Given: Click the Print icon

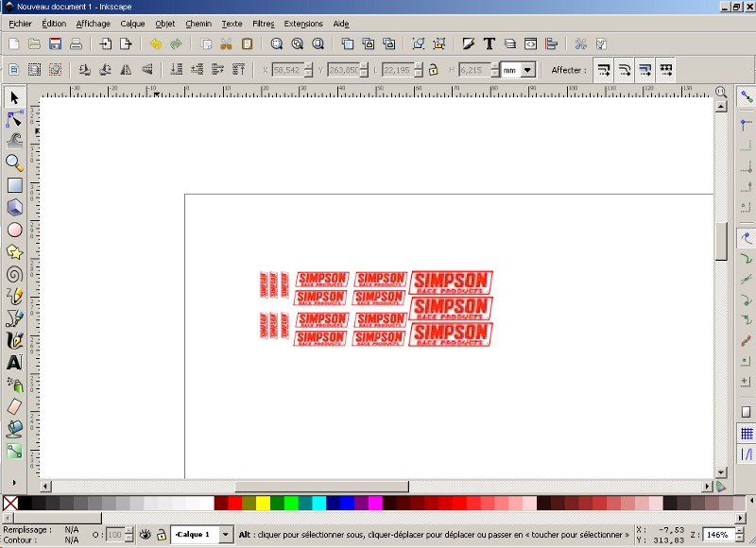Looking at the screenshot, I should pos(76,43).
